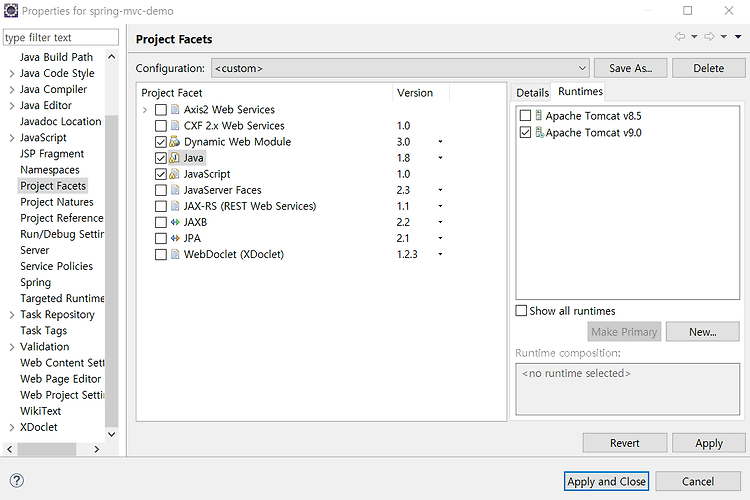Screen dimensions: 750x500
Task: Click the Java facet icon
Action: pos(175,158)
